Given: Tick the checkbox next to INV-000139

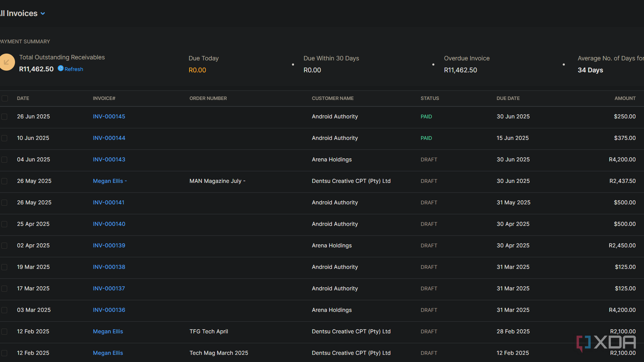Looking at the screenshot, I should point(4,245).
